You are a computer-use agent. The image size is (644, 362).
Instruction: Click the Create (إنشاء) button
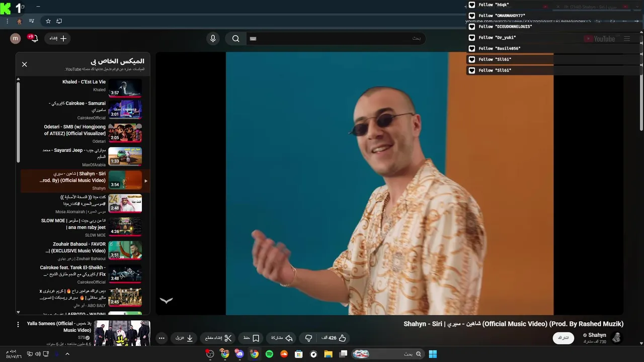[58, 38]
